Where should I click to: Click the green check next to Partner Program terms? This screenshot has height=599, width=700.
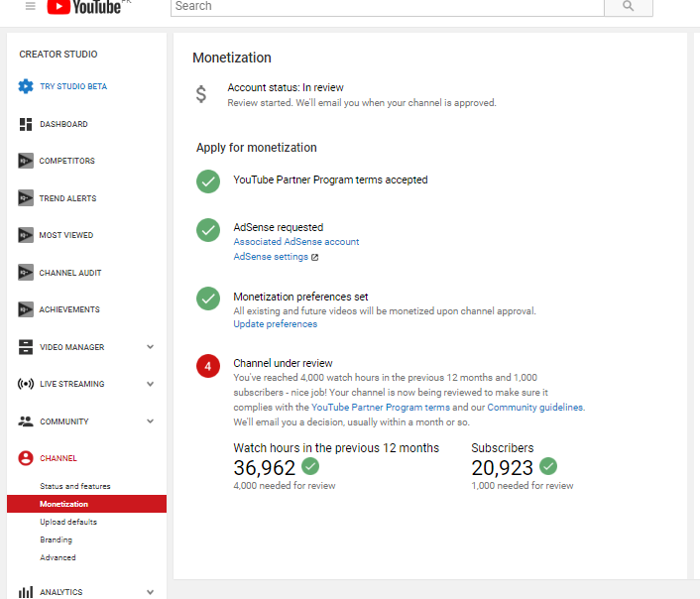coord(208,181)
